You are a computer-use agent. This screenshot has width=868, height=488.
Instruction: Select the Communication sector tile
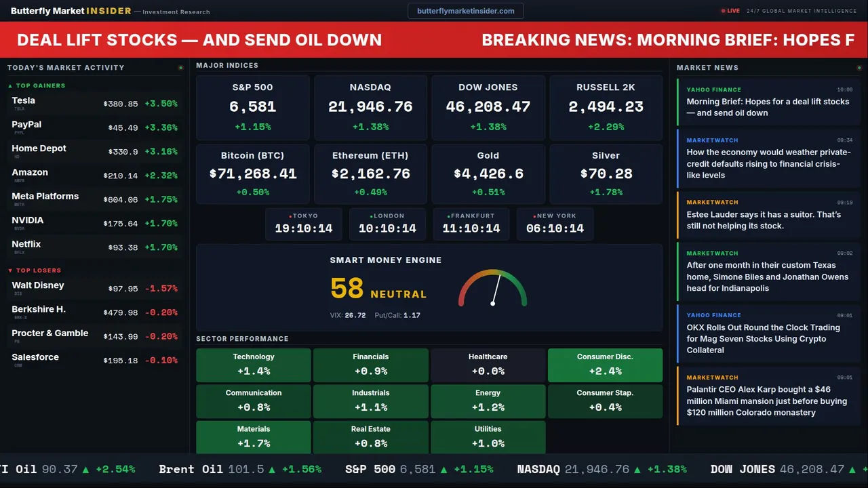254,401
